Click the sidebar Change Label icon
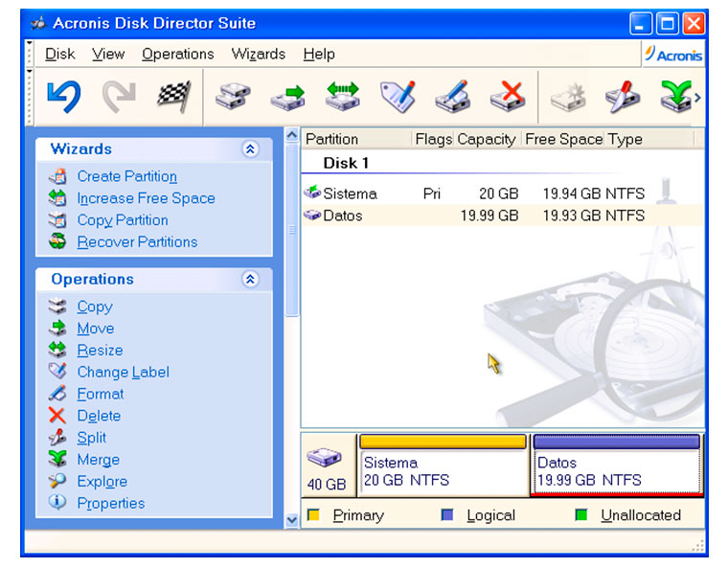The height and width of the screenshot is (568, 728). pyautogui.click(x=58, y=372)
